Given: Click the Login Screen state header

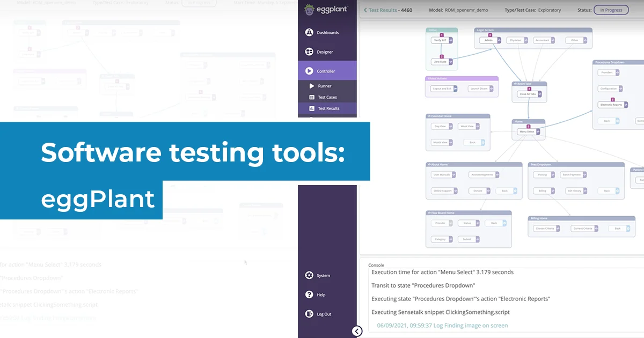Looking at the screenshot, I should 533,30.
